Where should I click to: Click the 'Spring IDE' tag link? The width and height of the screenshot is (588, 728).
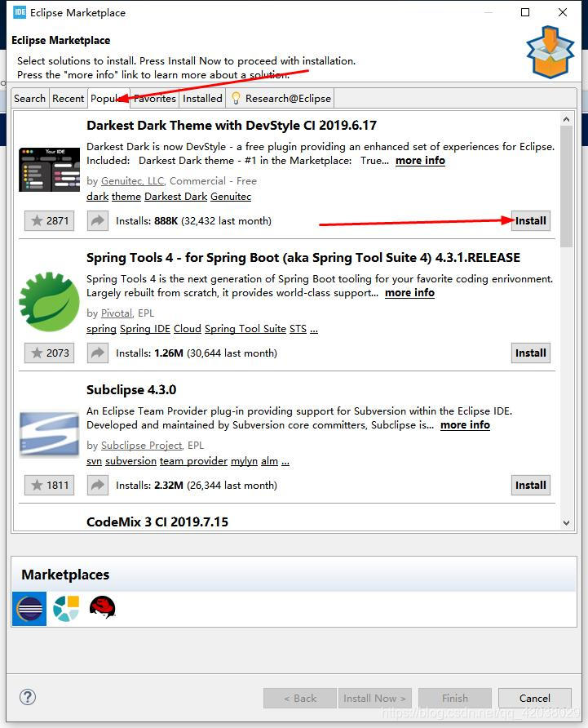pos(145,329)
